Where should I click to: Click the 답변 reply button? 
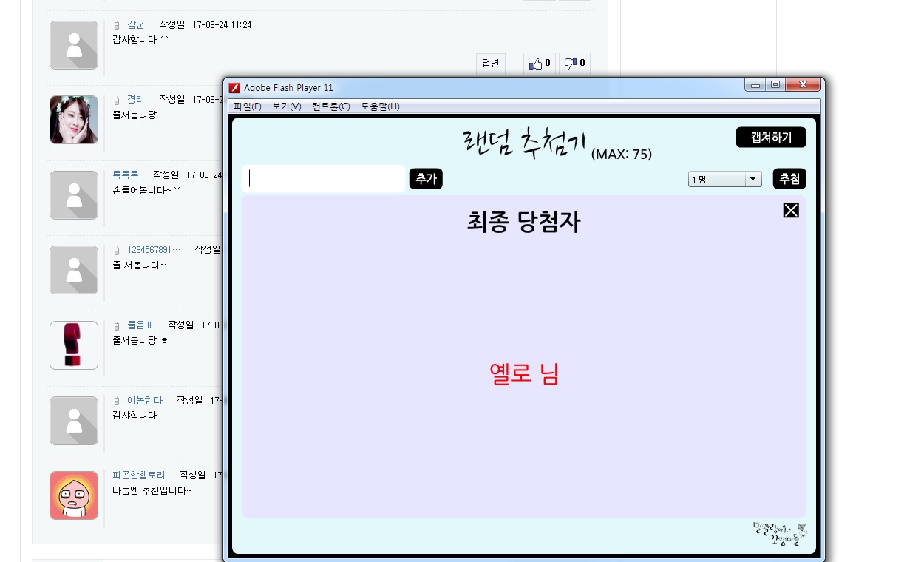click(491, 64)
